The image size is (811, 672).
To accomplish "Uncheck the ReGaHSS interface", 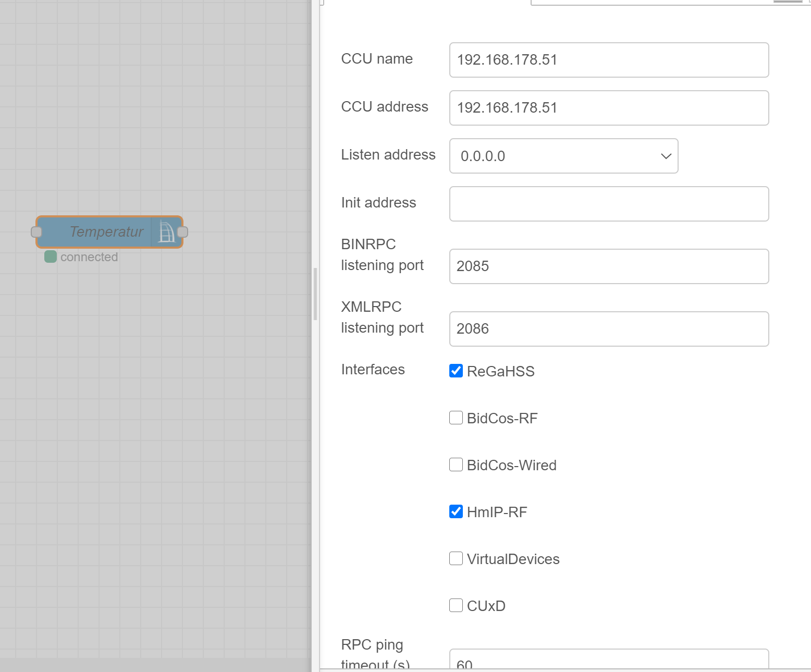I will pos(456,371).
